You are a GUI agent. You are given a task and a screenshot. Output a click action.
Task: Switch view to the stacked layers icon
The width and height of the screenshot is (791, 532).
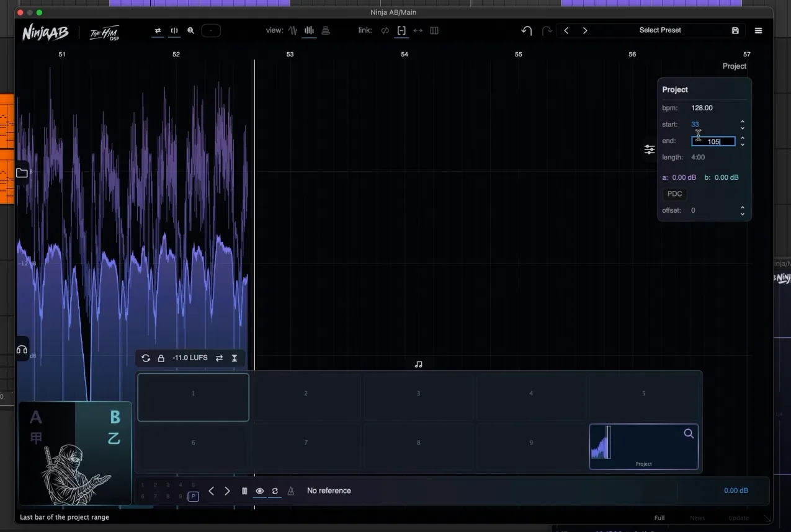point(326,30)
